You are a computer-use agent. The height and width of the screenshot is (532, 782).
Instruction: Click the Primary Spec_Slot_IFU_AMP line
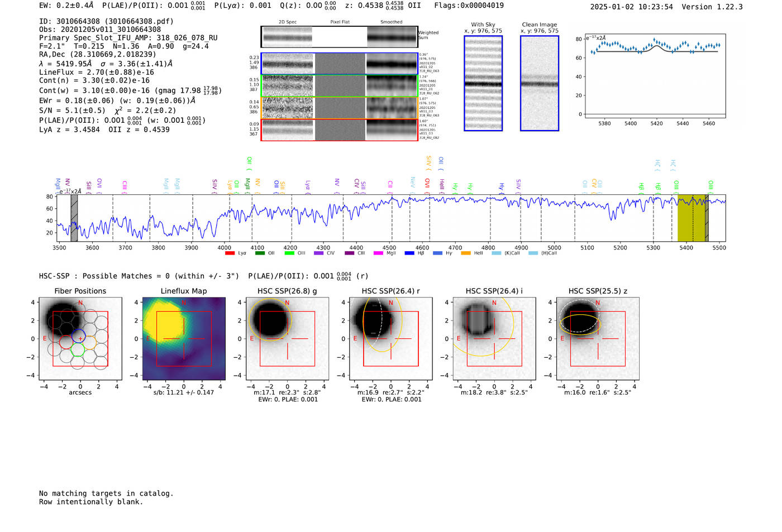tap(128, 38)
